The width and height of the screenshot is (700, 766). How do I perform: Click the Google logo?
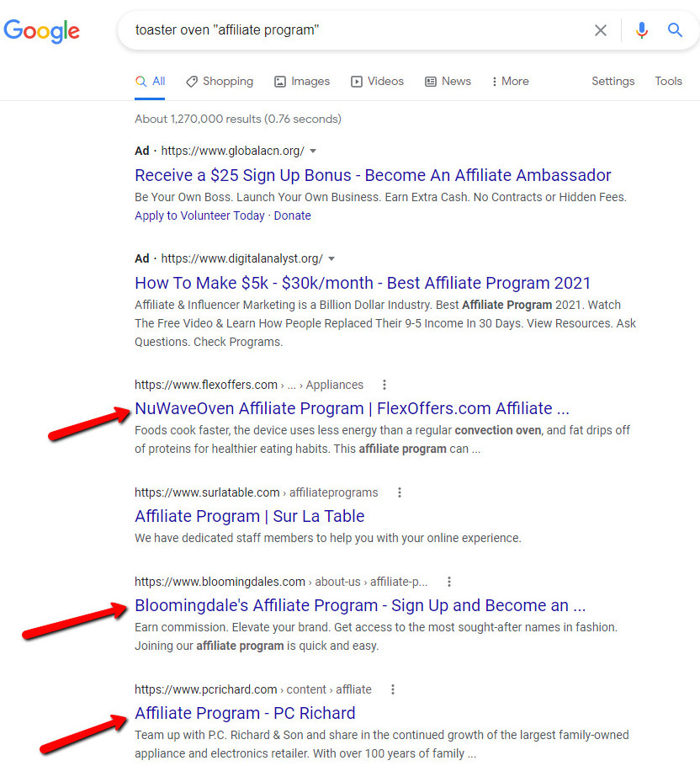tap(41, 31)
